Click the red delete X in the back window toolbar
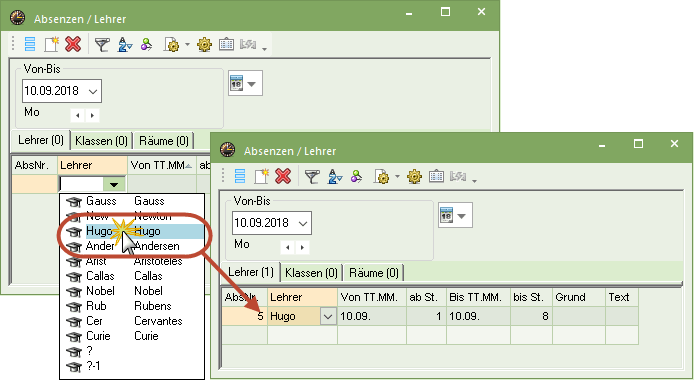This screenshot has width=694, height=381. [73, 44]
